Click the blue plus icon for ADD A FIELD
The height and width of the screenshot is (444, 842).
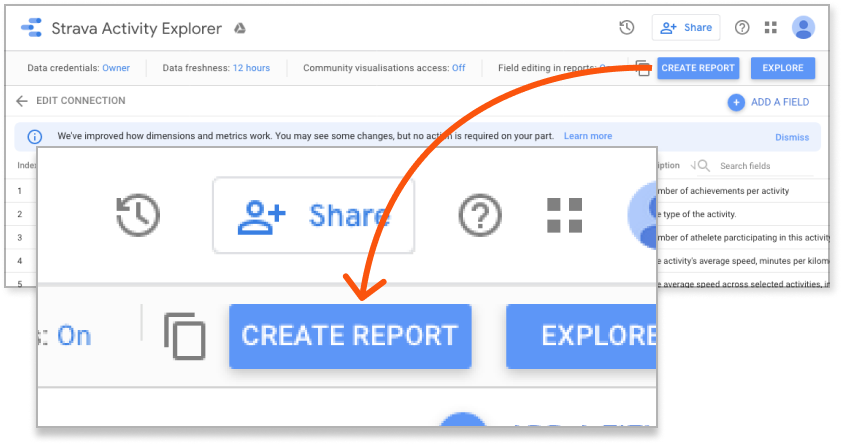pos(736,102)
